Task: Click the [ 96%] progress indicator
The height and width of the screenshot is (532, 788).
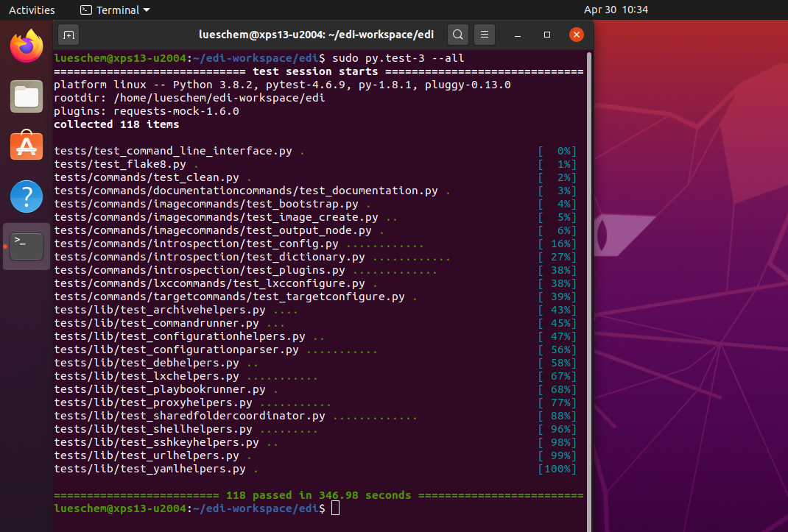Action: point(557,429)
